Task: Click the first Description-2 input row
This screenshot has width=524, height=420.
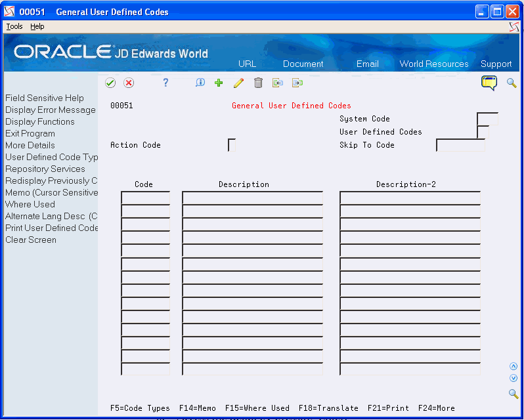Action: coord(410,198)
